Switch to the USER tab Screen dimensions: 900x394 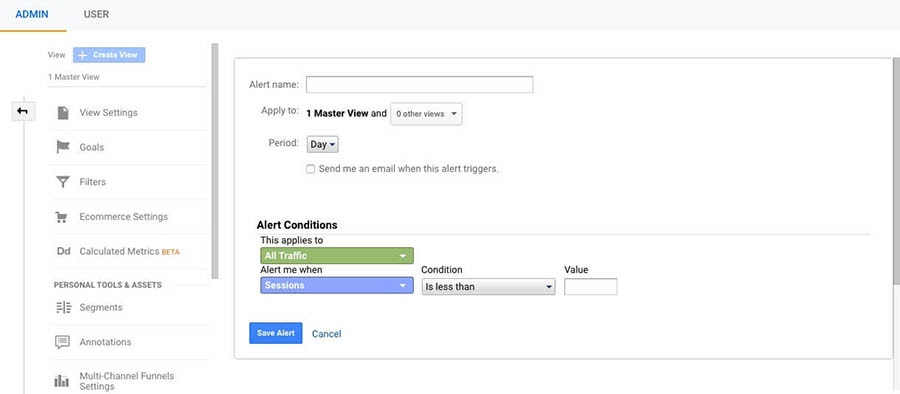(96, 14)
